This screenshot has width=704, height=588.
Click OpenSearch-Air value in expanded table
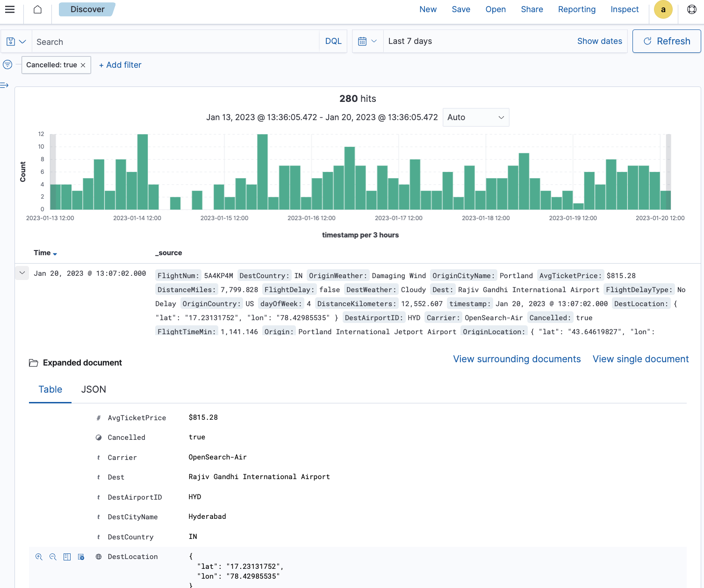217,457
